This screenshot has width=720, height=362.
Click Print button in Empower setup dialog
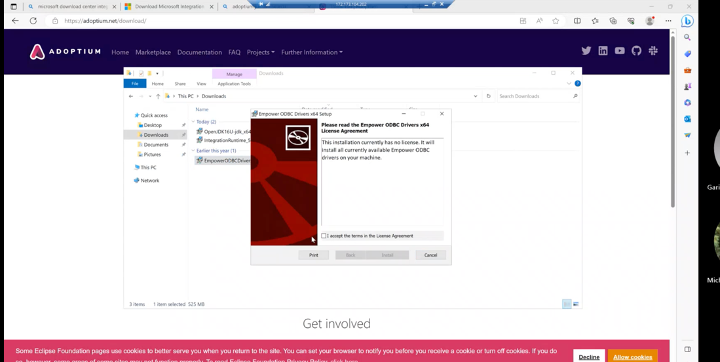click(314, 255)
